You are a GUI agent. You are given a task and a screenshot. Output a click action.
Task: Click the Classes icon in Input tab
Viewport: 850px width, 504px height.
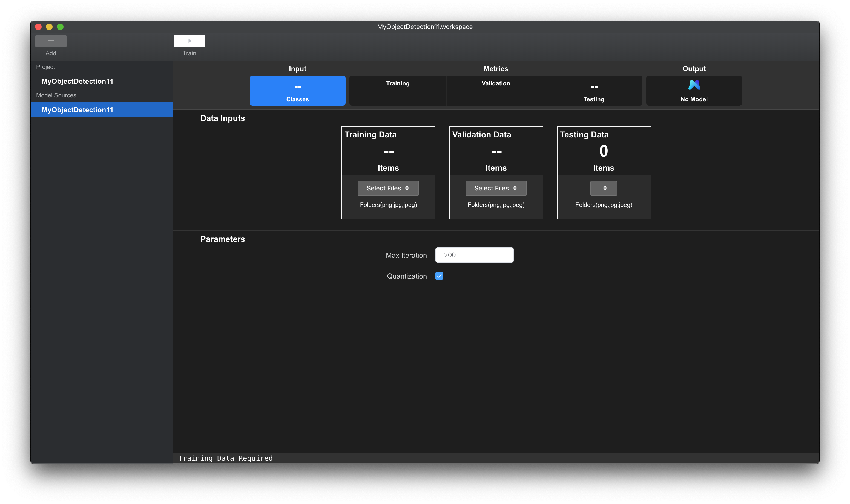click(297, 90)
